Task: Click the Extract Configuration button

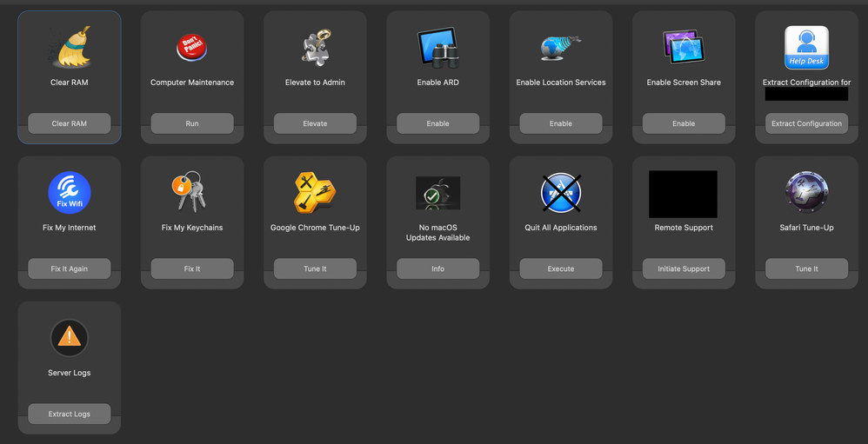Action: pos(806,123)
